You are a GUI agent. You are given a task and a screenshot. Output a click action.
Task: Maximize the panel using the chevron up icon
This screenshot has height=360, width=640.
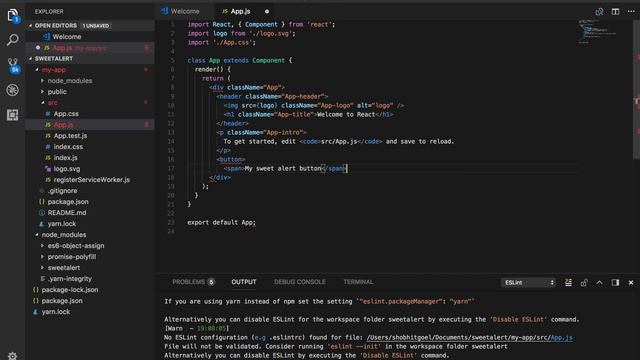click(599, 282)
